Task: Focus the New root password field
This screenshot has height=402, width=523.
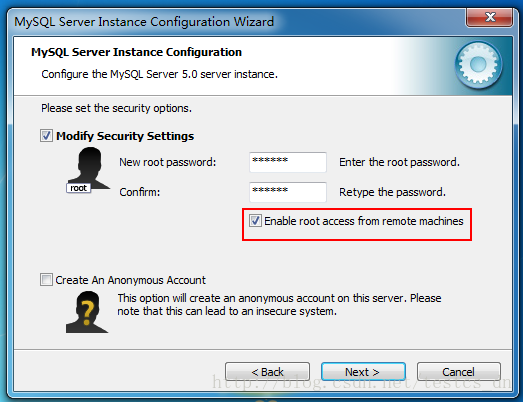Action: coord(288,162)
